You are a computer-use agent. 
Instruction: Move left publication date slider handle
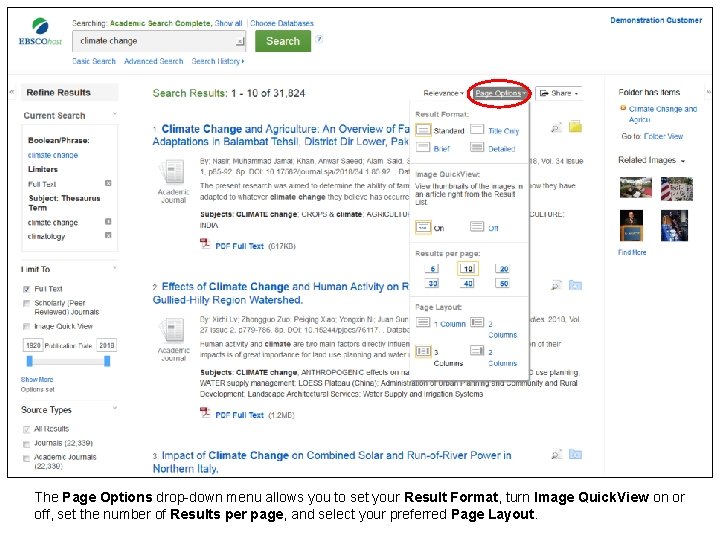coord(30,361)
